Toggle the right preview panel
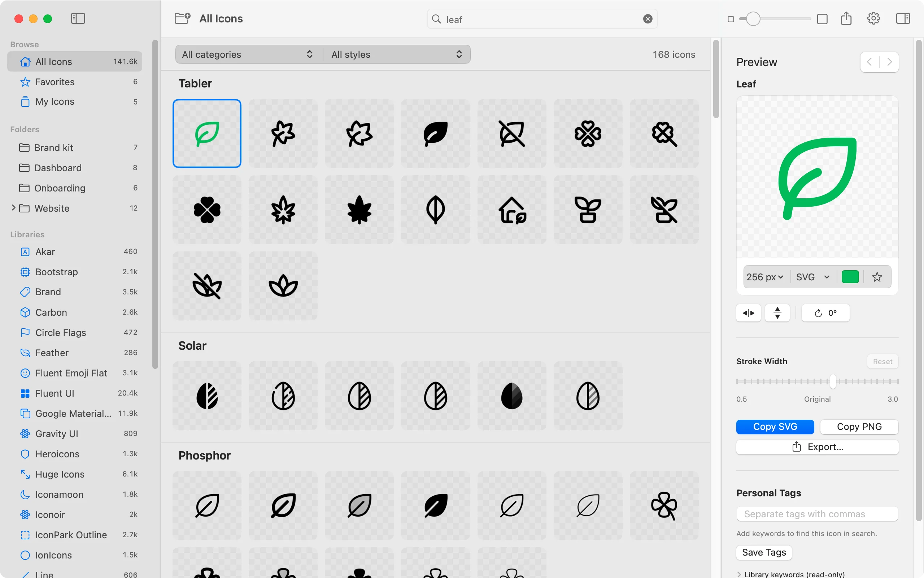Image resolution: width=924 pixels, height=578 pixels. pyautogui.click(x=903, y=18)
